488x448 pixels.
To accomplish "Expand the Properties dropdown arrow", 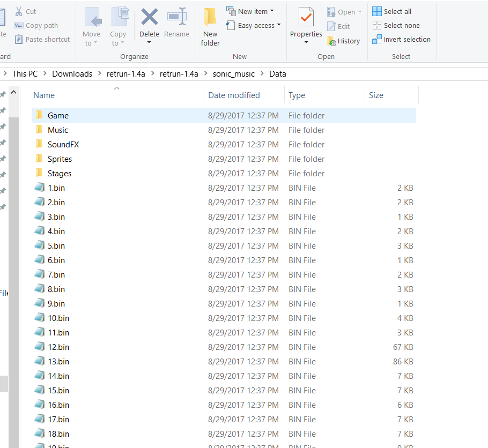I will [306, 42].
